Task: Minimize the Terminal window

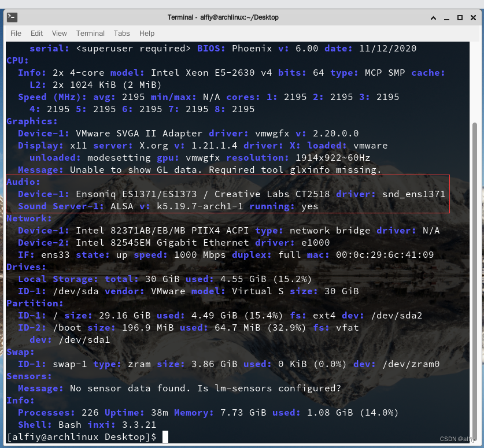Action: click(x=447, y=17)
